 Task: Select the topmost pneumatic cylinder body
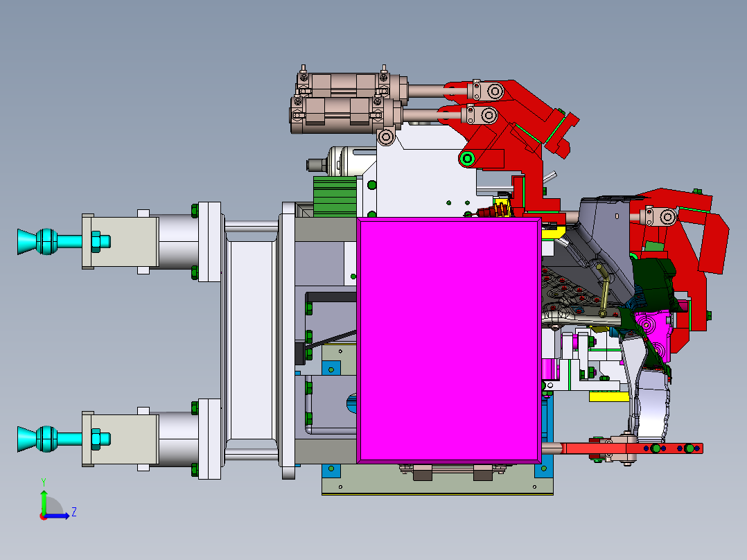pyautogui.click(x=351, y=85)
